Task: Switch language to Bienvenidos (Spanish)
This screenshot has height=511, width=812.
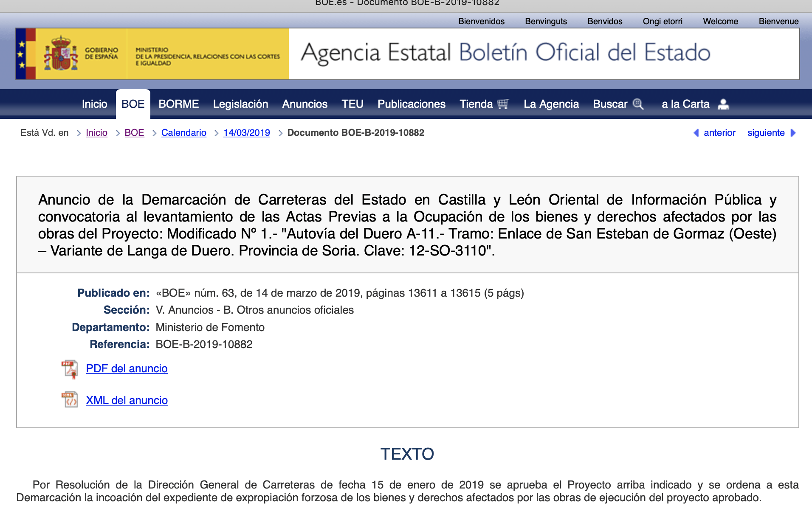Action: 481,21
